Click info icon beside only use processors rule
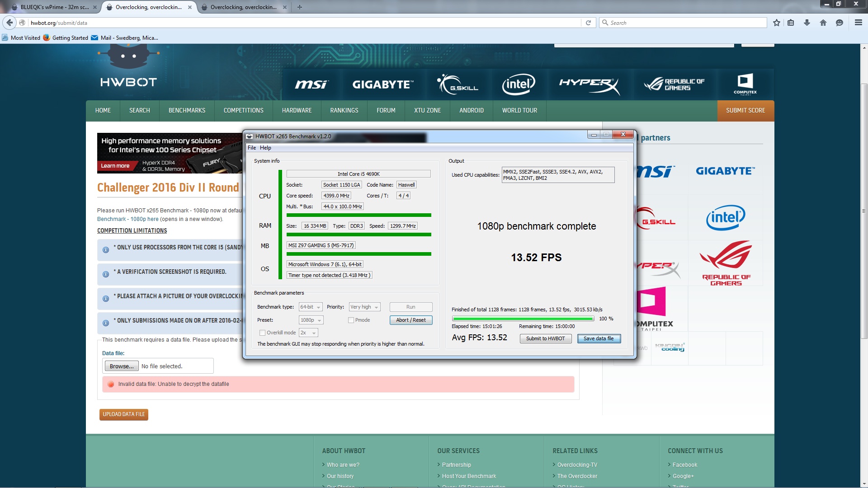The image size is (868, 488). tap(106, 250)
